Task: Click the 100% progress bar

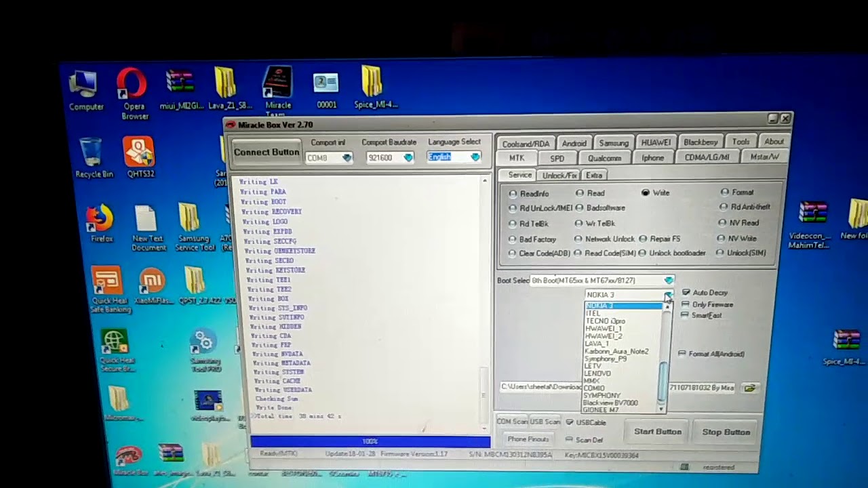Action: point(370,442)
